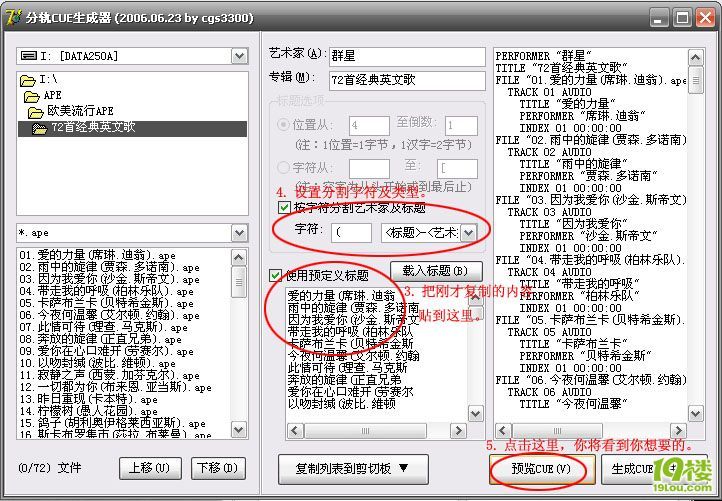The width and height of the screenshot is (722, 501).
Task: Click CUE preview vertical scroll down arrow
Action: coord(695,413)
